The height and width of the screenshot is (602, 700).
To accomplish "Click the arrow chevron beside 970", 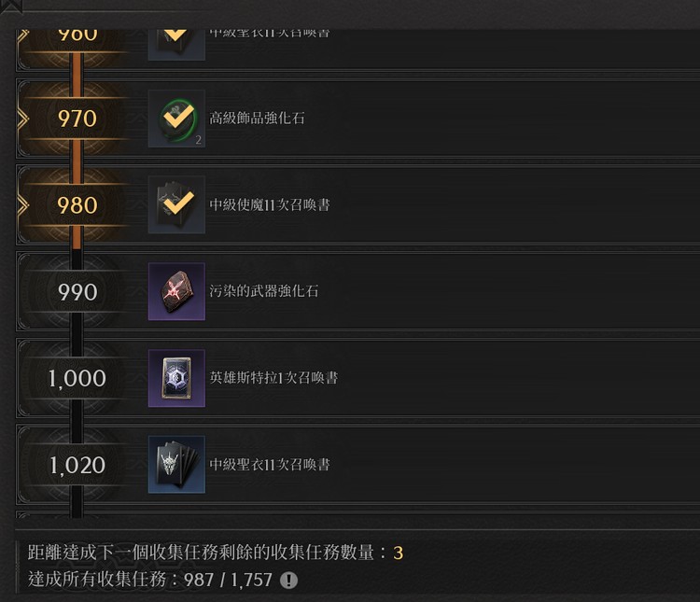I will click(22, 119).
